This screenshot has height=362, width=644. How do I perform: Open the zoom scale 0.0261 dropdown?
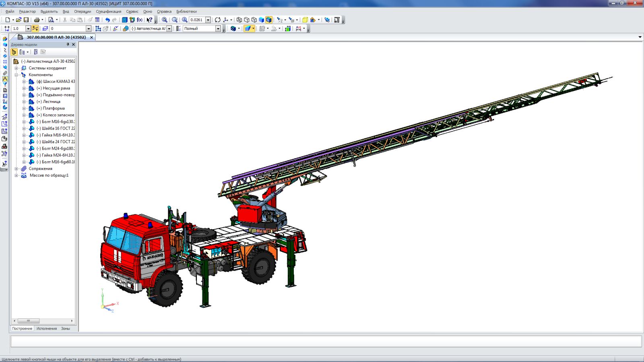pos(208,20)
